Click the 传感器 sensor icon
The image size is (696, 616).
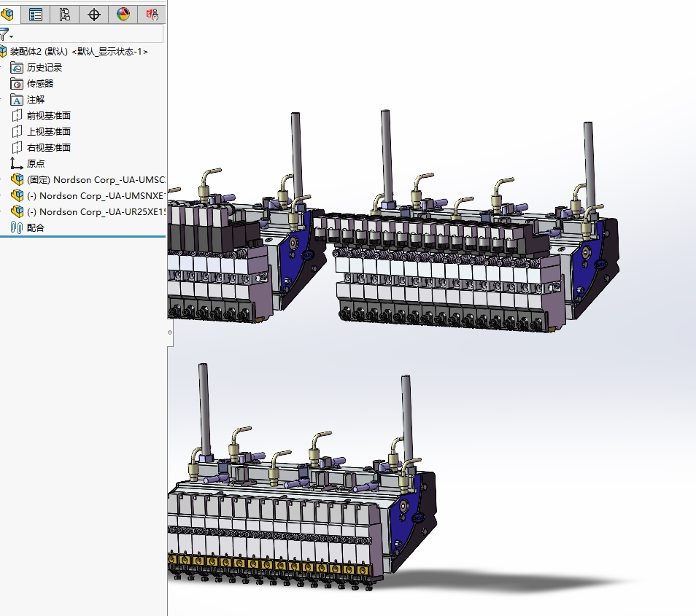coord(17,83)
